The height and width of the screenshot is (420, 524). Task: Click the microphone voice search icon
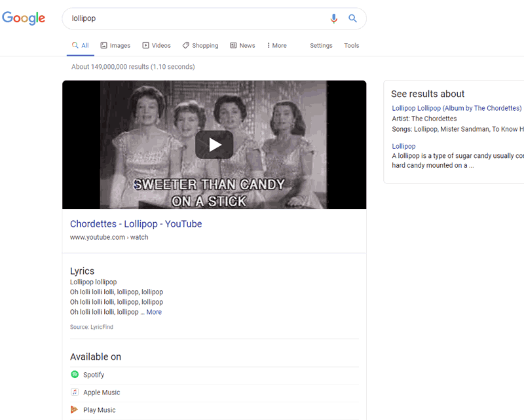tap(334, 18)
